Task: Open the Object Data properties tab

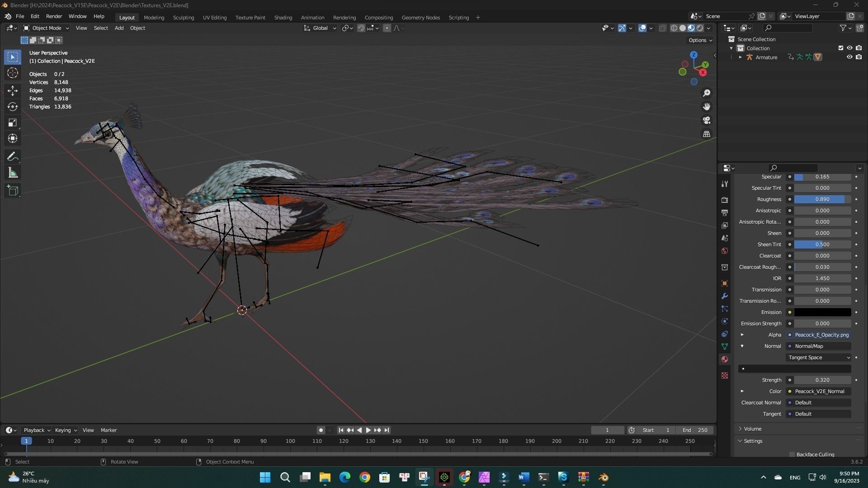Action: tap(725, 347)
